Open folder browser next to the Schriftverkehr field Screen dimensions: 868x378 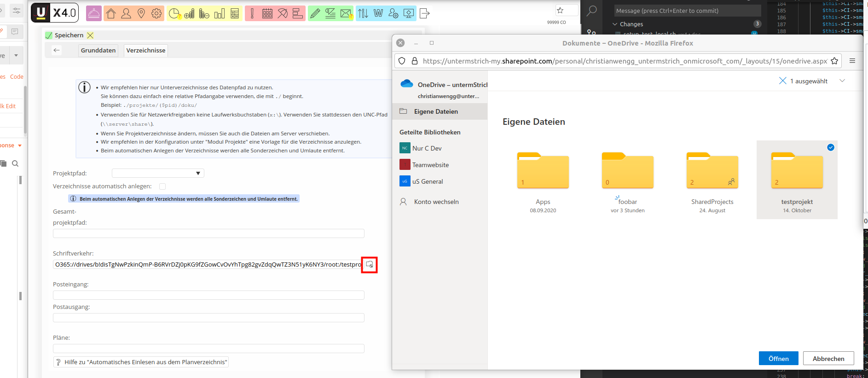click(x=369, y=265)
